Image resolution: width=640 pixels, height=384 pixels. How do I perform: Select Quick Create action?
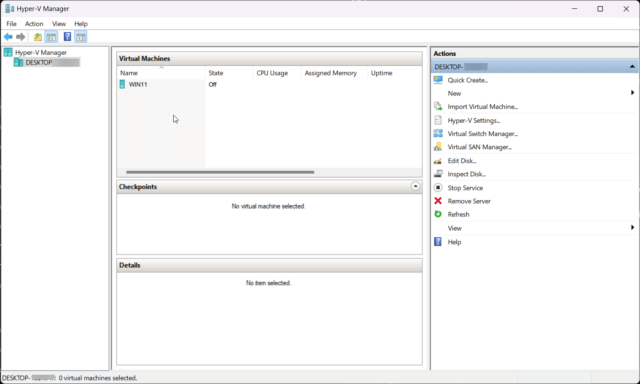click(x=468, y=80)
